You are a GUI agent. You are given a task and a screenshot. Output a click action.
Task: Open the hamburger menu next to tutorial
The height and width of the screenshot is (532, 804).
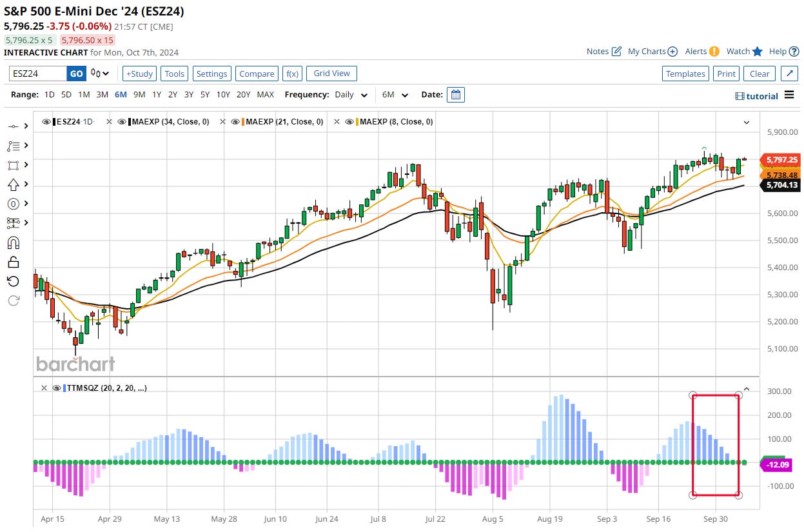790,95
